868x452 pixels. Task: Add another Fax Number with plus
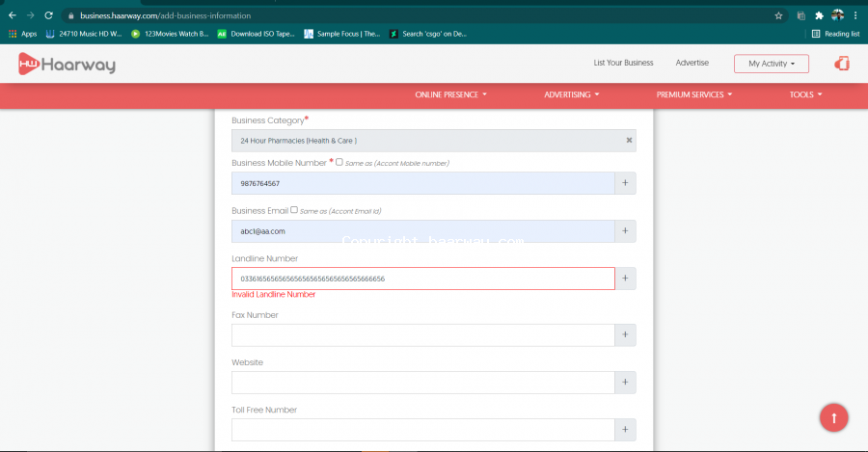point(625,335)
